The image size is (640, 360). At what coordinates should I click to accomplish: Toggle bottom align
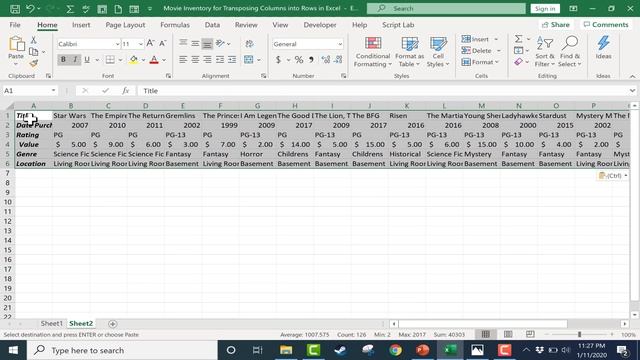point(207,43)
